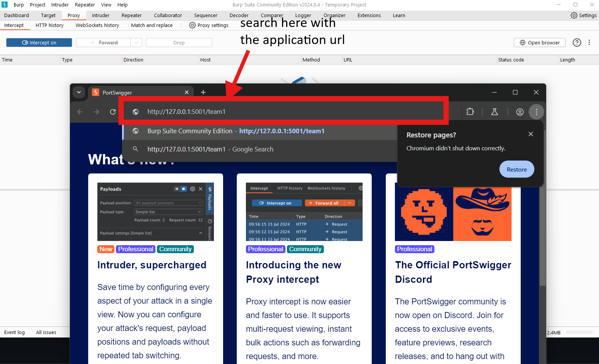Viewport: 599px width, 364px height.
Task: Open Burp vertical three-dot options menu
Action: (x=589, y=43)
